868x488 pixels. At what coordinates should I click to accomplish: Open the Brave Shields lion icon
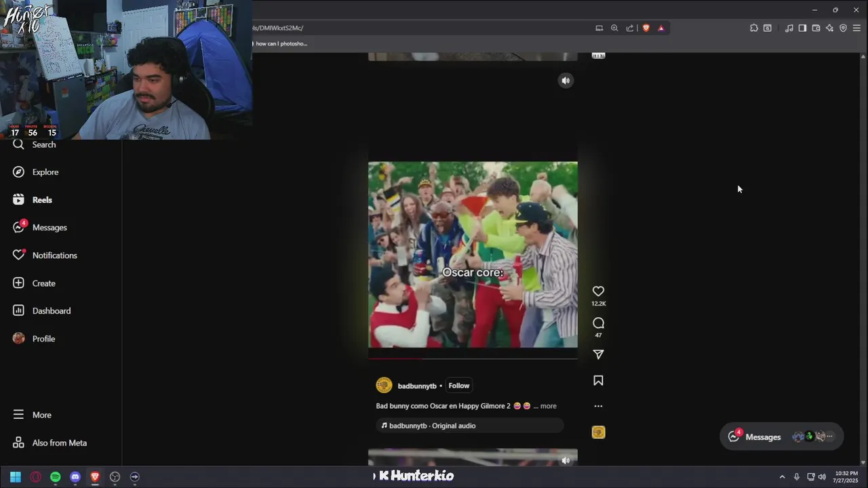coord(646,28)
